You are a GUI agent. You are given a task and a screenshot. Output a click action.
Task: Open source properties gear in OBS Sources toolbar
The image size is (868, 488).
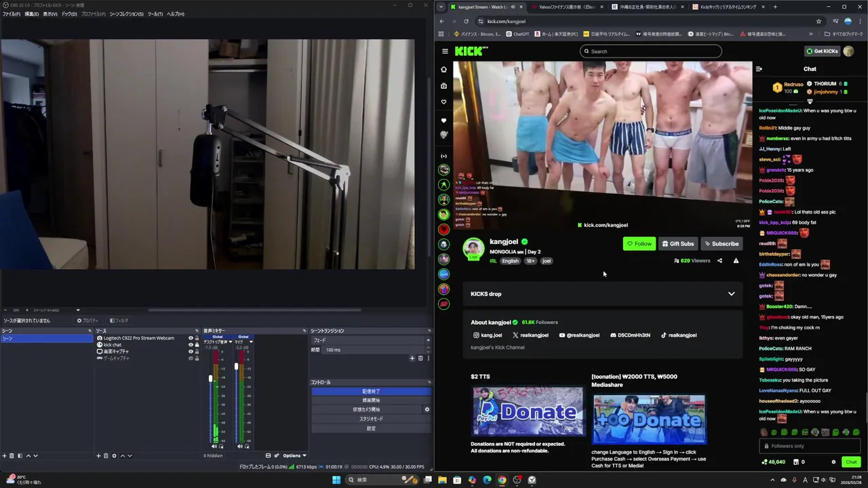pos(114,455)
